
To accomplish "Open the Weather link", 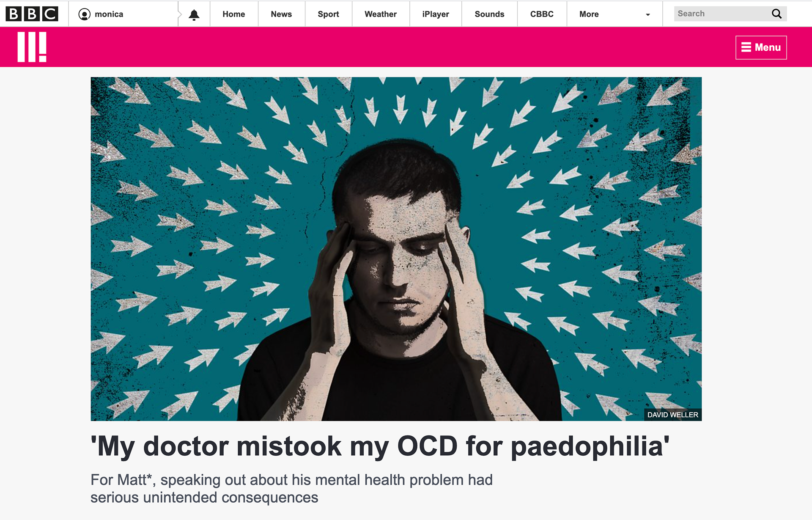I will [x=381, y=14].
